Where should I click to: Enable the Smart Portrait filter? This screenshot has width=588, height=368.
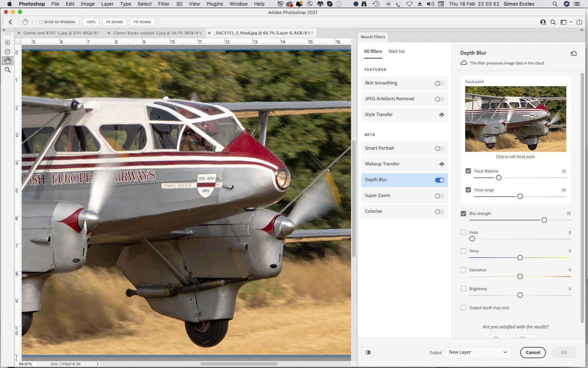(x=439, y=149)
